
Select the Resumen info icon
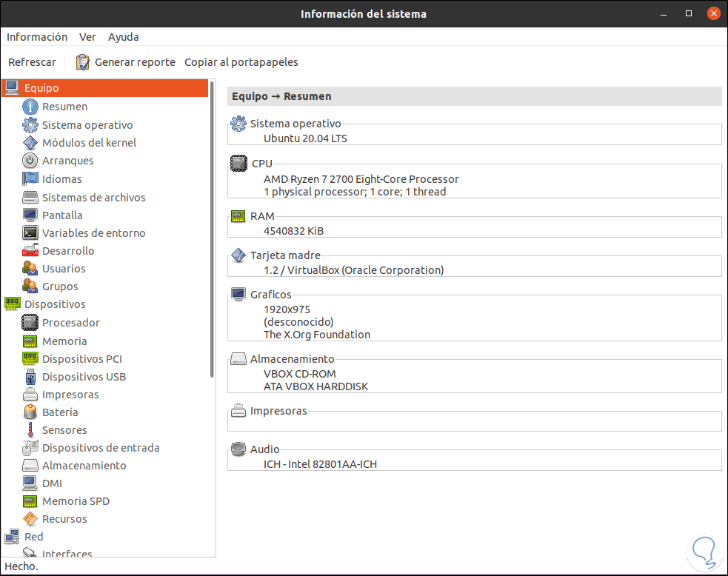[x=30, y=107]
